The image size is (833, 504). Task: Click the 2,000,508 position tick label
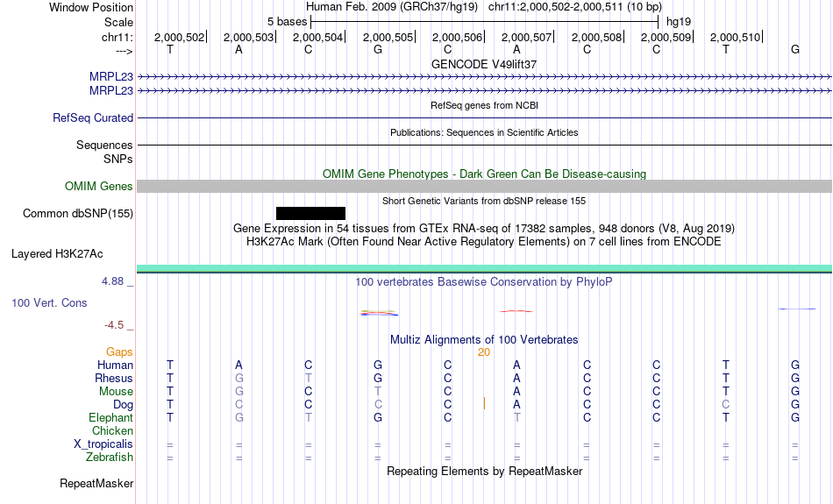[596, 37]
